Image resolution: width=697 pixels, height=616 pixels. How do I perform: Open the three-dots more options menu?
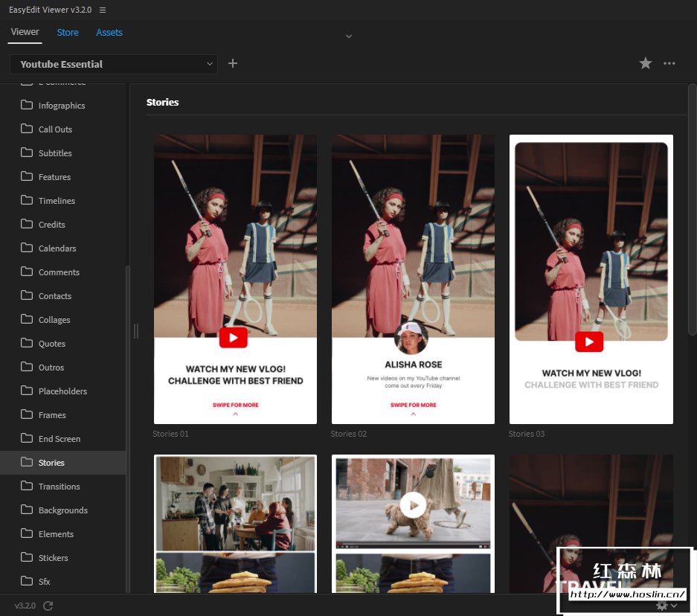click(x=669, y=64)
